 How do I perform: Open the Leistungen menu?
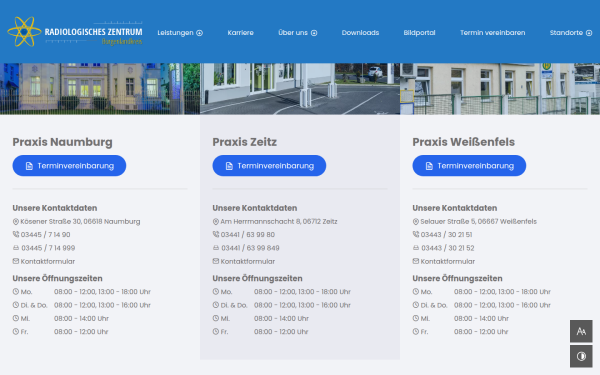tap(180, 33)
